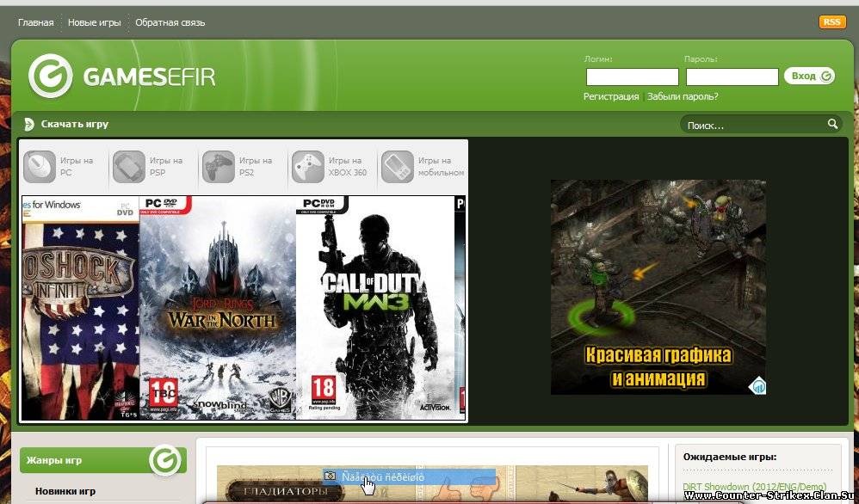Open the Call of Duty MW3 cover

click(x=375, y=308)
